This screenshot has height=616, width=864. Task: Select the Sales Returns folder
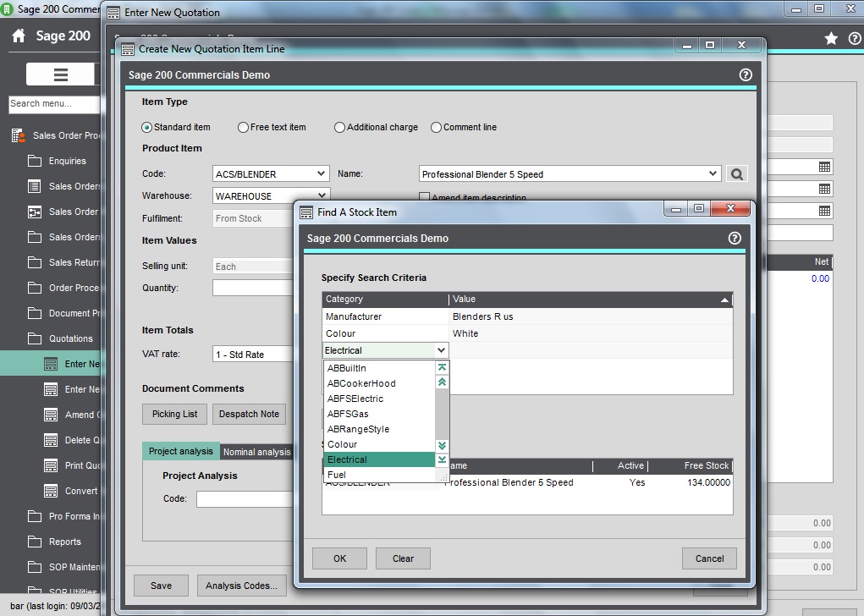[63, 262]
